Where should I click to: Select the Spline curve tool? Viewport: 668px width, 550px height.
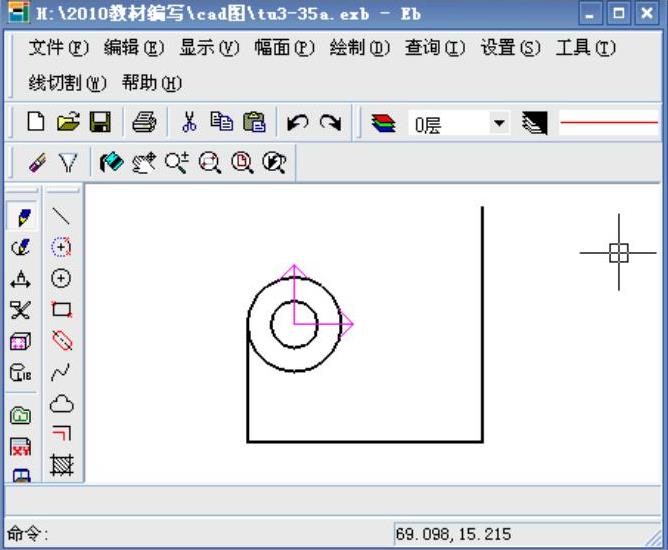point(62,372)
